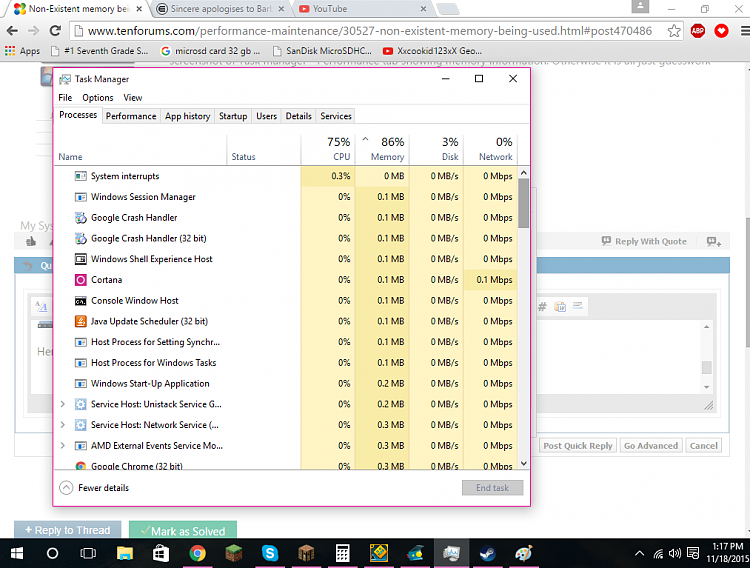Switch to Sincere apologises browser tab
The height and width of the screenshot is (568, 750).
(x=221, y=9)
